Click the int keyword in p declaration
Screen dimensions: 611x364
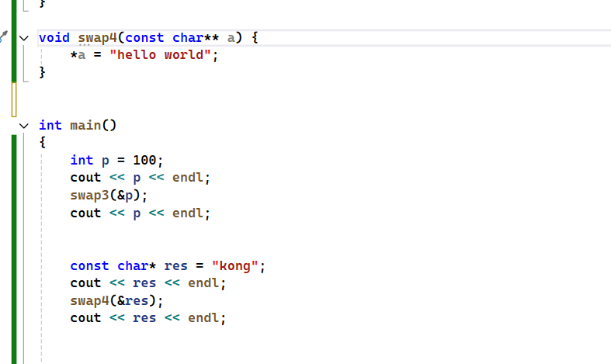(x=82, y=160)
